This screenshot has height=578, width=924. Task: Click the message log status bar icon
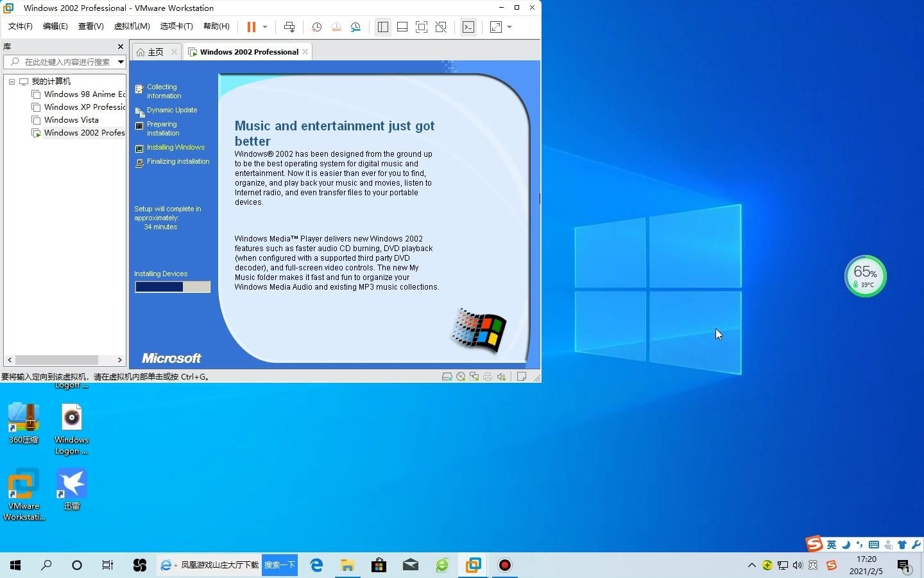click(522, 377)
